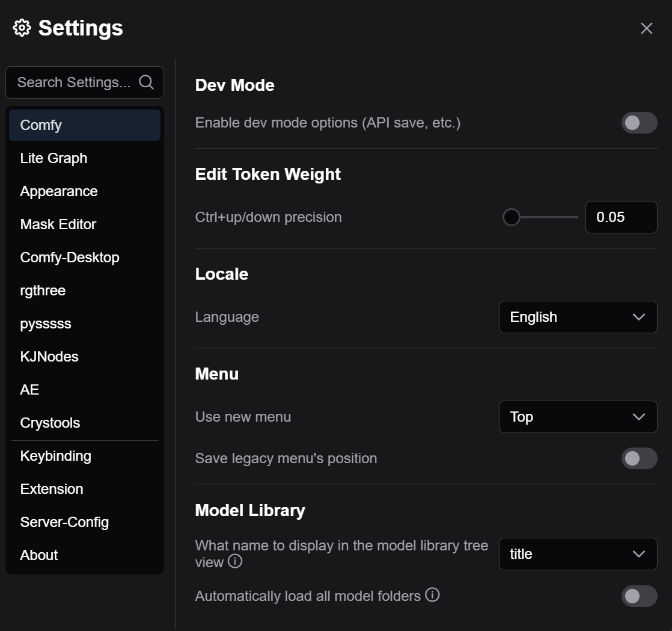The width and height of the screenshot is (672, 631).
Task: Toggle Save legacy menu's position
Action: click(639, 458)
